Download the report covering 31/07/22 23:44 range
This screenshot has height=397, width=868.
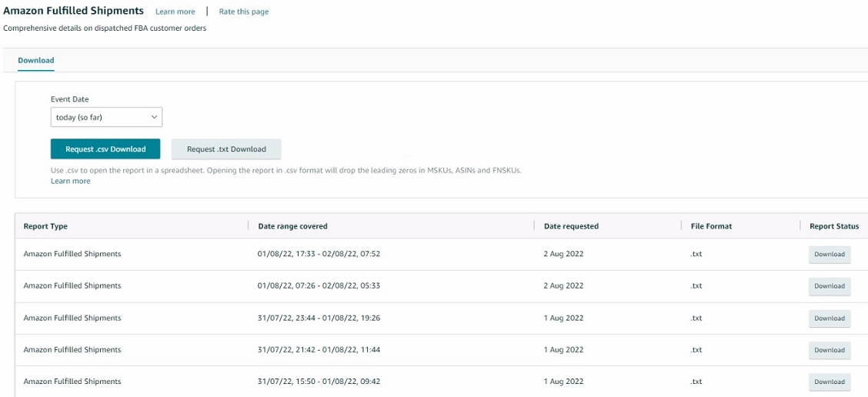830,319
